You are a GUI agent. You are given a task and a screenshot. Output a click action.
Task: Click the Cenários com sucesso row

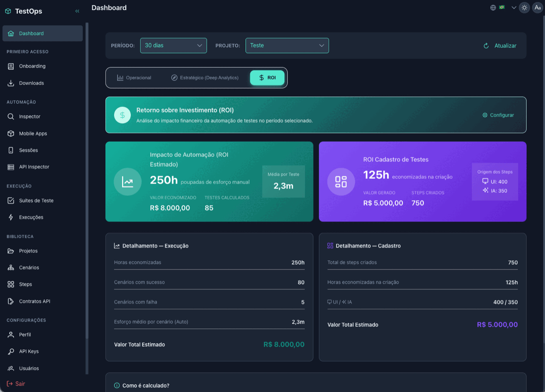[209, 282]
